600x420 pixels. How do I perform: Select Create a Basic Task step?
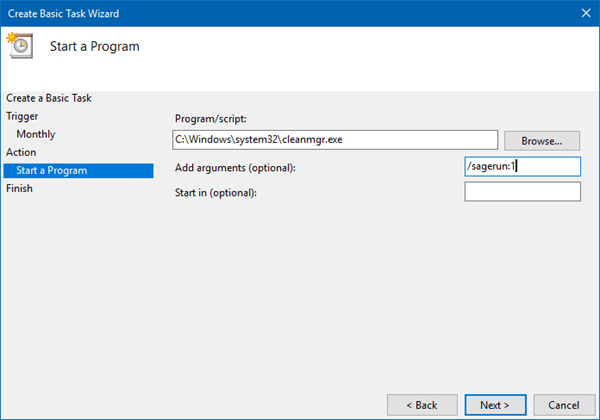click(x=49, y=98)
